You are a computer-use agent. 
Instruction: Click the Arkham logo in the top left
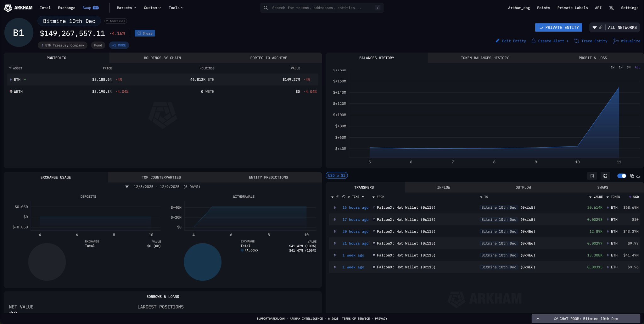[18, 8]
